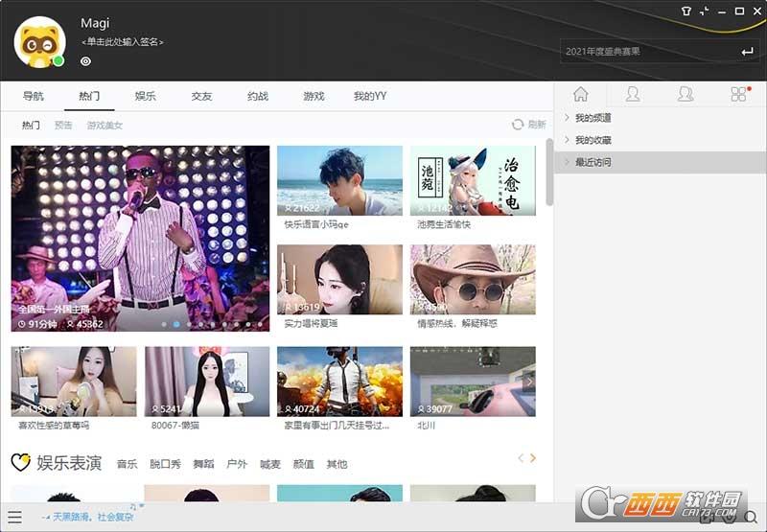
Task: Filter 娱乐表演 by 脱口秀
Action: 165,464
